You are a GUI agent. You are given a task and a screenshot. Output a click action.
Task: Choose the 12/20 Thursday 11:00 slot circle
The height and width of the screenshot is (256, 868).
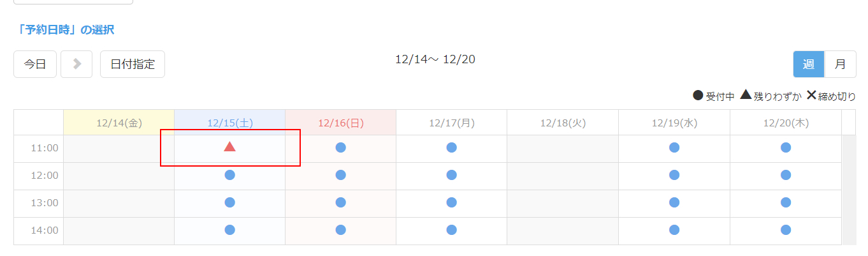point(786,147)
